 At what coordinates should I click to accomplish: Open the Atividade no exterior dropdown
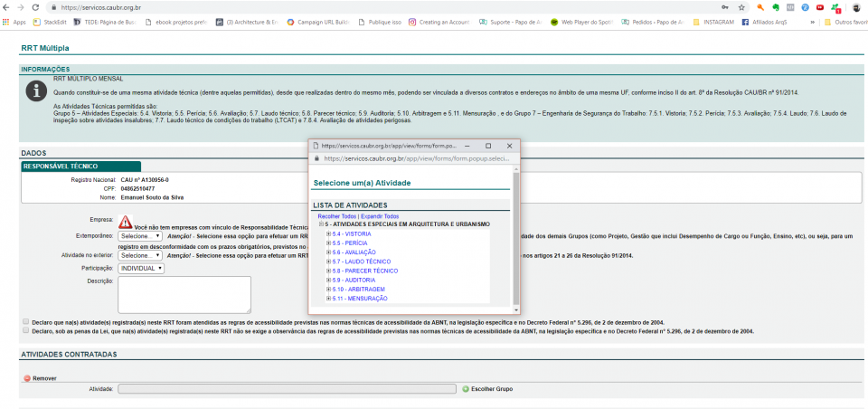pyautogui.click(x=139, y=255)
